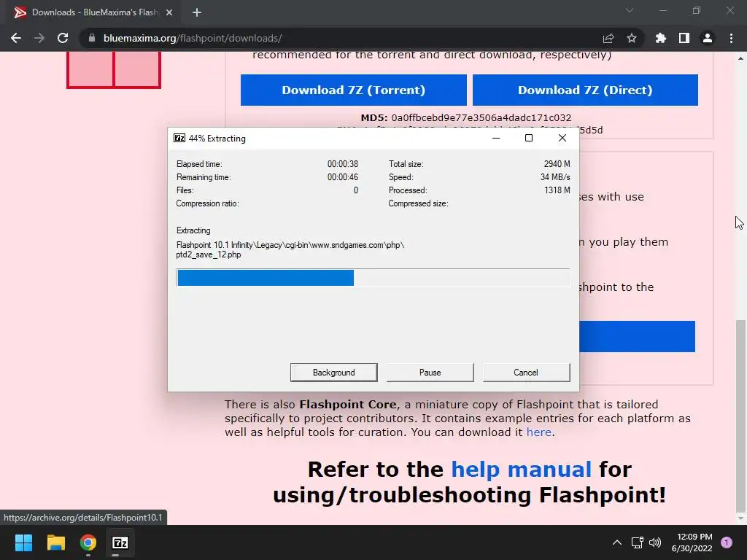The height and width of the screenshot is (560, 747).
Task: Open the Chrome extensions puzzle icon
Action: click(x=661, y=38)
